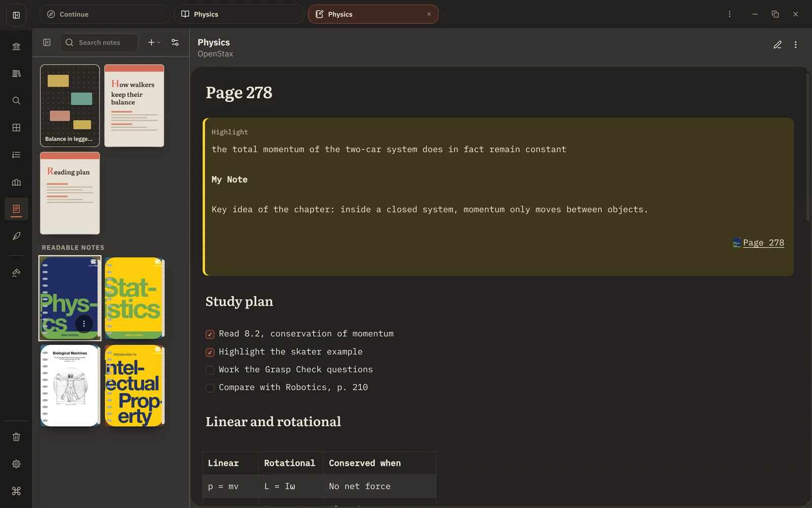
Task: Open the notes filter options icon
Action: [x=175, y=43]
